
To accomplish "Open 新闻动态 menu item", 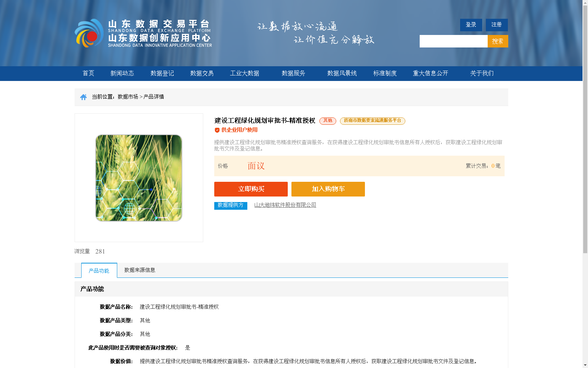I will (x=122, y=73).
